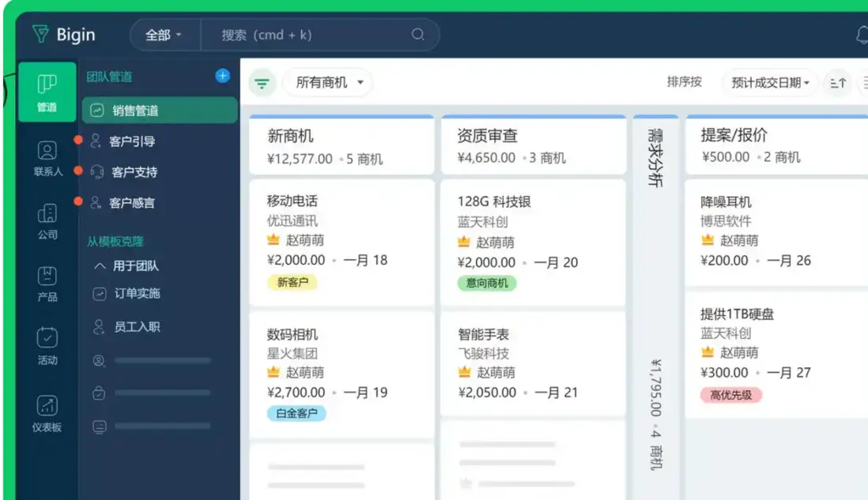The image size is (868, 500).
Task: Toggle ascending sort order icon
Action: (x=837, y=83)
